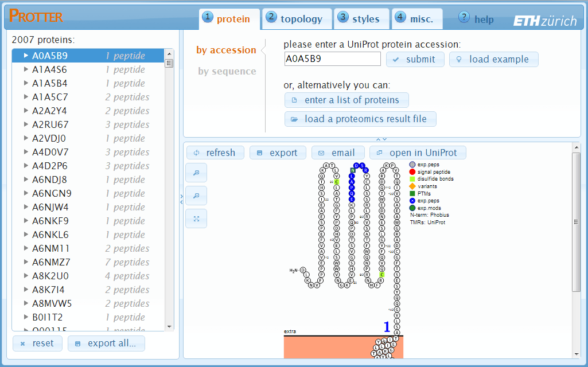The width and height of the screenshot is (588, 367).
Task: Click 'load a proteomics result file'
Action: tap(360, 119)
